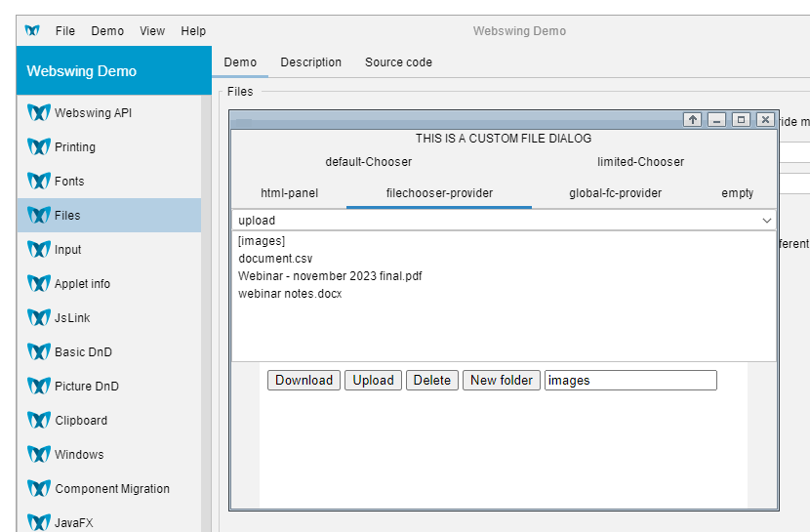The width and height of the screenshot is (810, 532).
Task: Open the Component Migration demo
Action: coord(109,488)
